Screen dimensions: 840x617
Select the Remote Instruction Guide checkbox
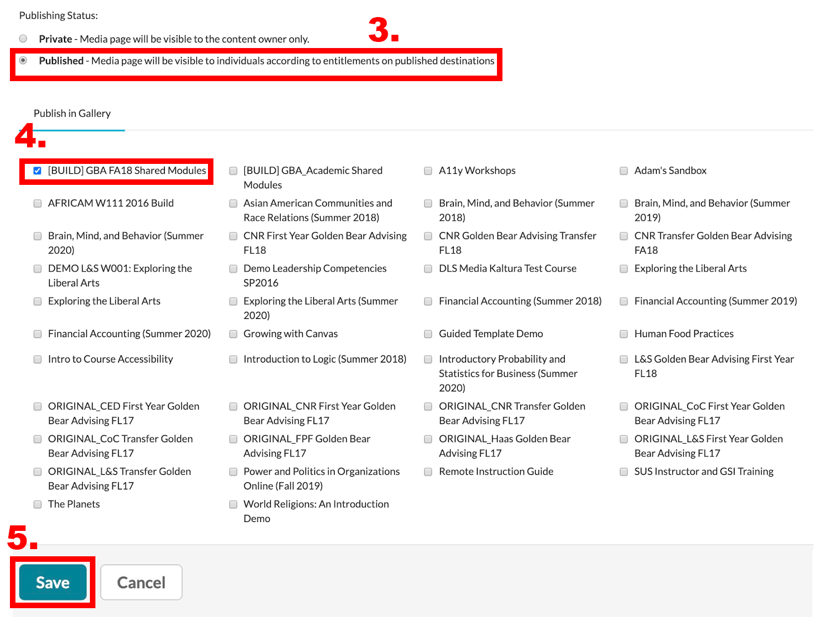[428, 471]
